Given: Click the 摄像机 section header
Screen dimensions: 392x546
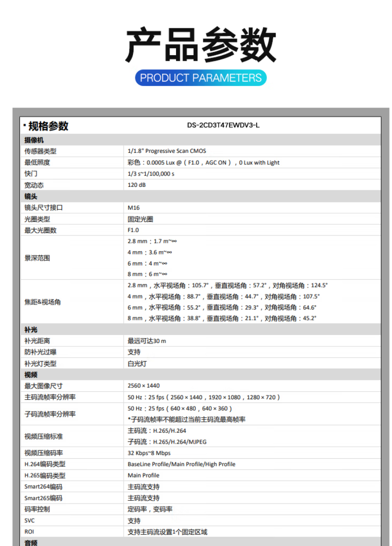Looking at the screenshot, I should tap(34, 140).
